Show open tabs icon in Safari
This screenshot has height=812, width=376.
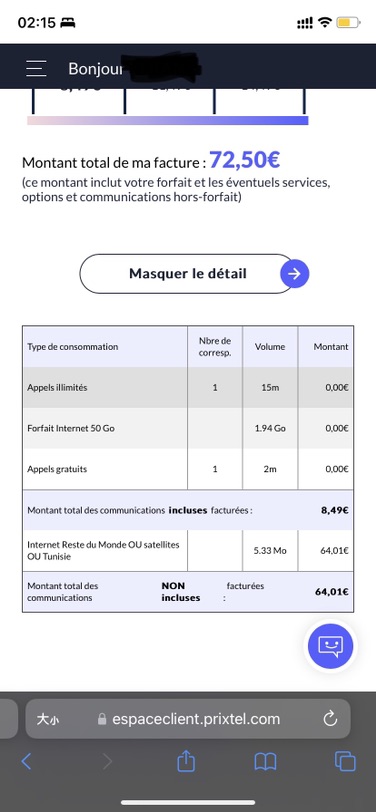(345, 761)
